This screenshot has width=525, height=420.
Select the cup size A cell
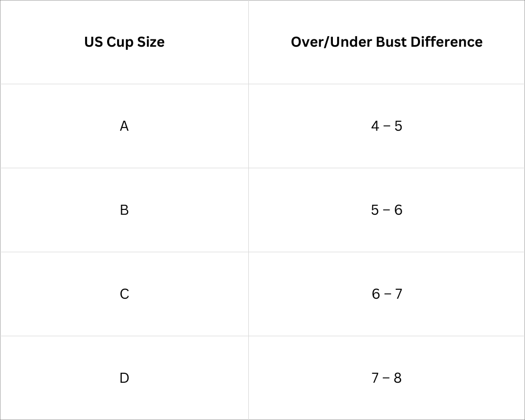(124, 126)
